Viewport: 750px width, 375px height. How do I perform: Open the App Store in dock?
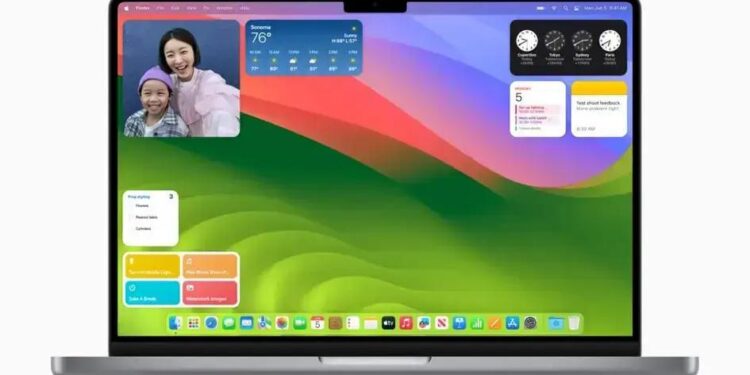[x=512, y=323]
